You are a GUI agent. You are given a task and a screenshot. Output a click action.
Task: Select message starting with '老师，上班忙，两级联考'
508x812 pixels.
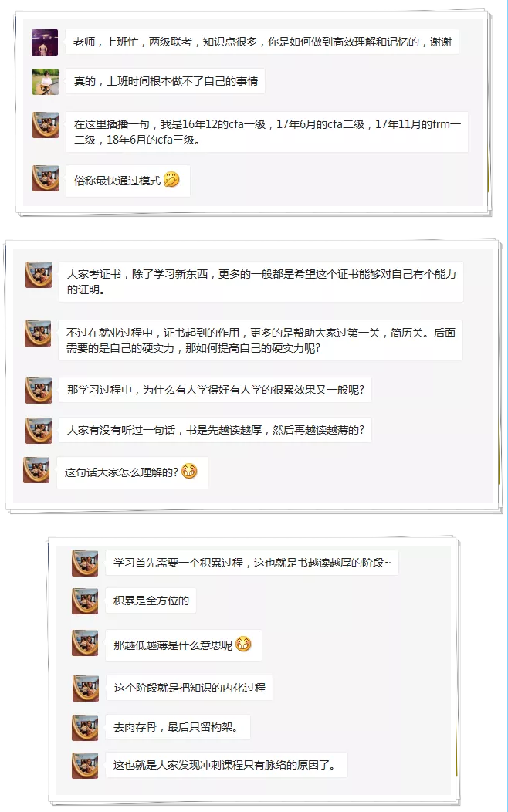pyautogui.click(x=262, y=42)
